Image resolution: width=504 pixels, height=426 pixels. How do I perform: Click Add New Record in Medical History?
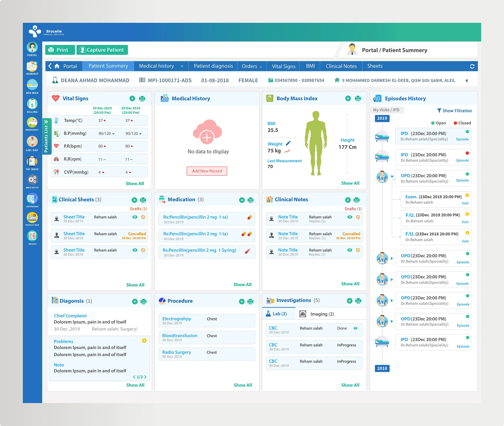pyautogui.click(x=207, y=171)
